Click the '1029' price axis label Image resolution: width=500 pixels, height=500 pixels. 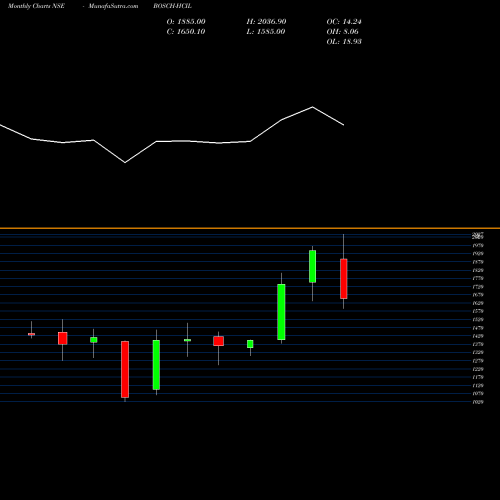(478, 402)
